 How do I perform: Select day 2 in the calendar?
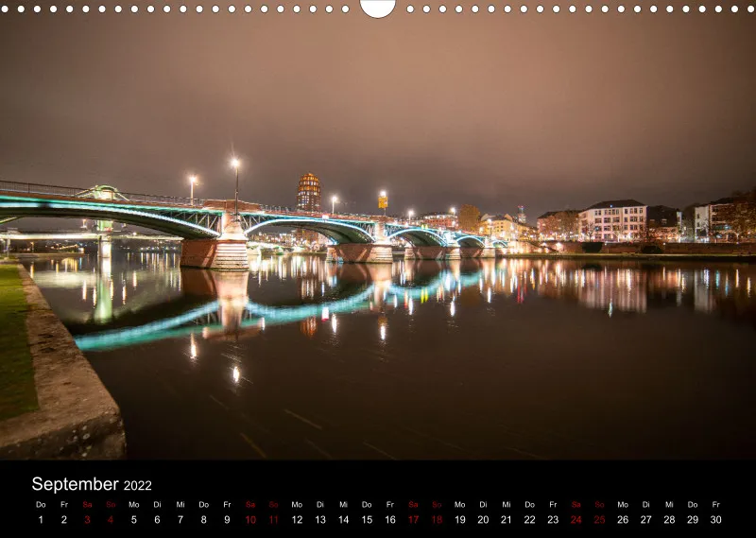click(x=63, y=520)
